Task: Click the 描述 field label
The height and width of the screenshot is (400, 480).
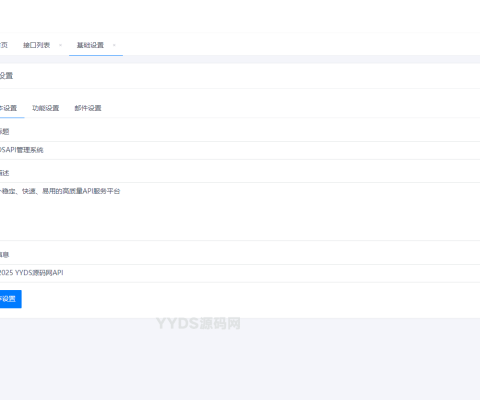Action: tap(4, 173)
